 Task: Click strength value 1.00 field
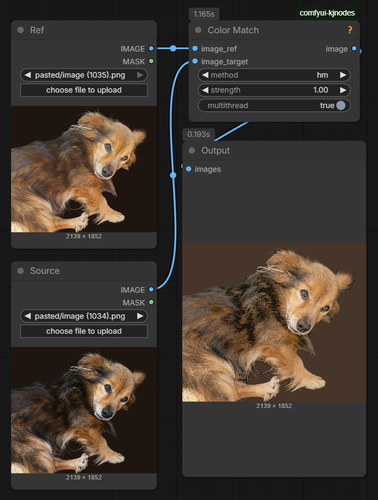[x=274, y=90]
